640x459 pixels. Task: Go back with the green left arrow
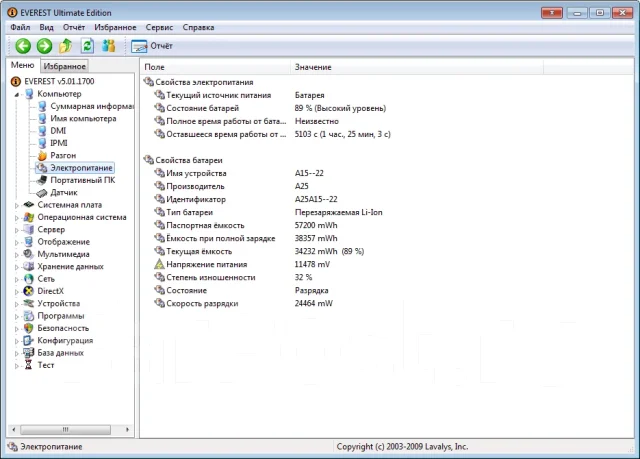click(x=23, y=46)
